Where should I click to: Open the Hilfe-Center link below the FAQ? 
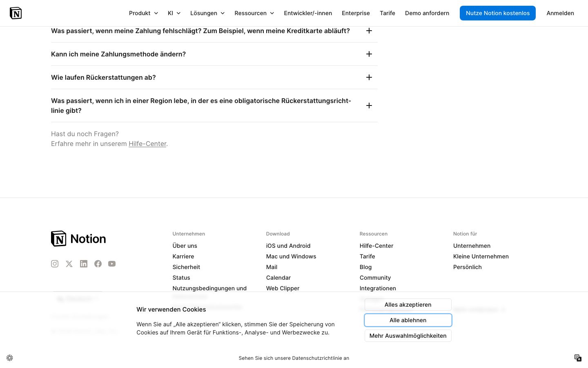click(x=147, y=144)
